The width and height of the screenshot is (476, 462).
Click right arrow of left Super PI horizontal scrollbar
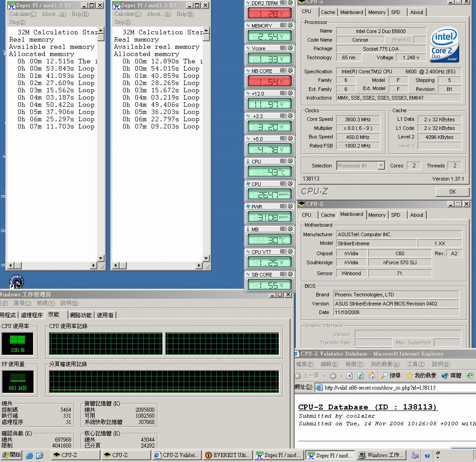[94, 266]
